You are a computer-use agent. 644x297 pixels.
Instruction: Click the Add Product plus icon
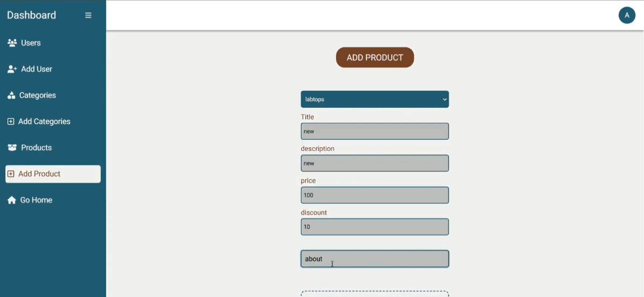point(11,174)
